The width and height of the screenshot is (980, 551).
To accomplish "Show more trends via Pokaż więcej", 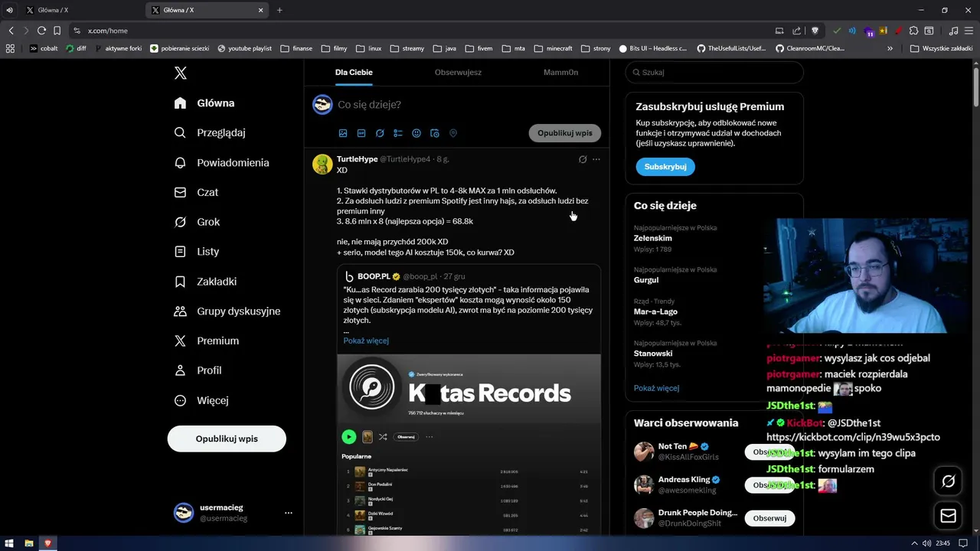I will pyautogui.click(x=656, y=388).
